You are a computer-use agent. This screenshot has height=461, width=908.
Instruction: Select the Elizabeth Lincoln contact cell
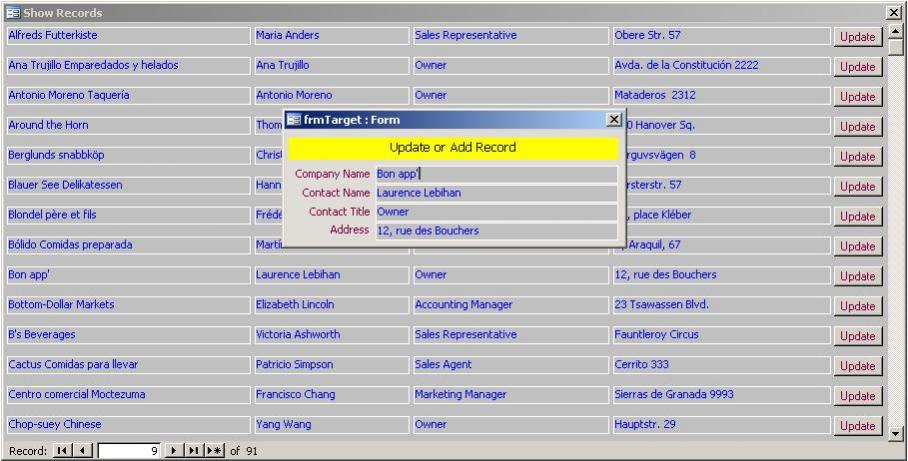tap(332, 305)
